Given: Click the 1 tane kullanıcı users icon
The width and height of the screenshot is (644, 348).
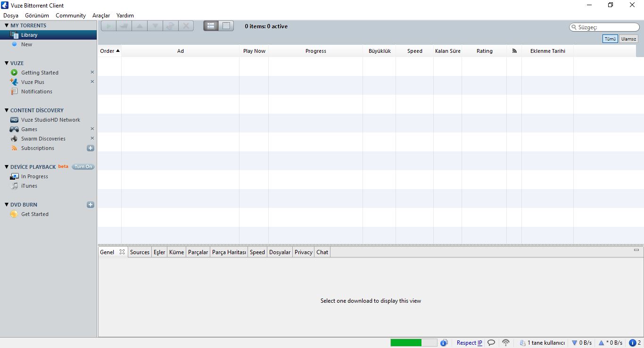Looking at the screenshot, I should click(522, 343).
